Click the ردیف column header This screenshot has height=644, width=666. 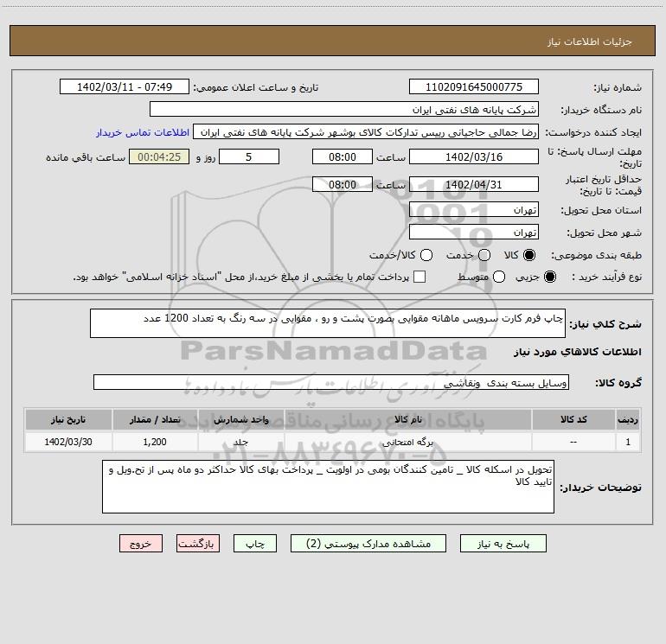click(628, 419)
